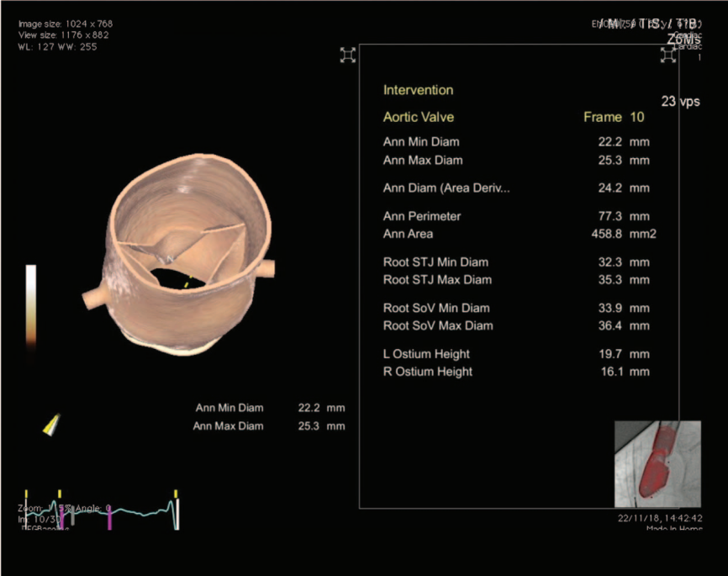Image resolution: width=728 pixels, height=576 pixels.
Task: Click the 23 vps frame rate readout
Action: 679,101
